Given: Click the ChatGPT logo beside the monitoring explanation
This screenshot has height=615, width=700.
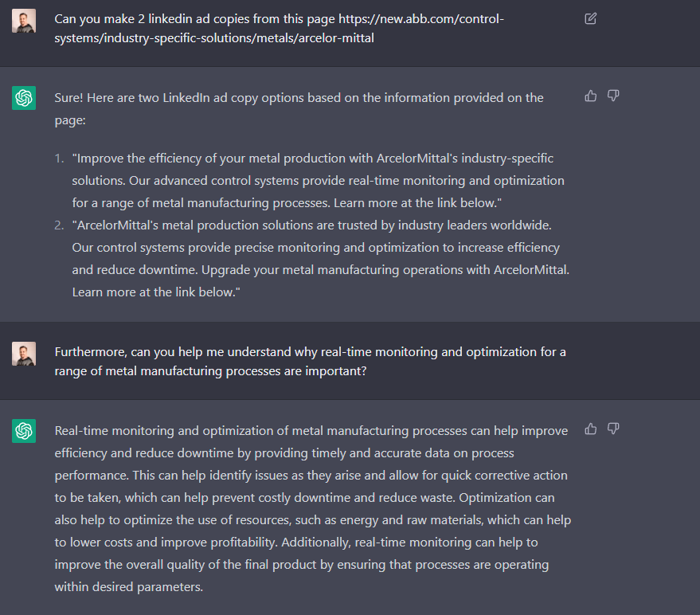Looking at the screenshot, I should click(x=24, y=431).
